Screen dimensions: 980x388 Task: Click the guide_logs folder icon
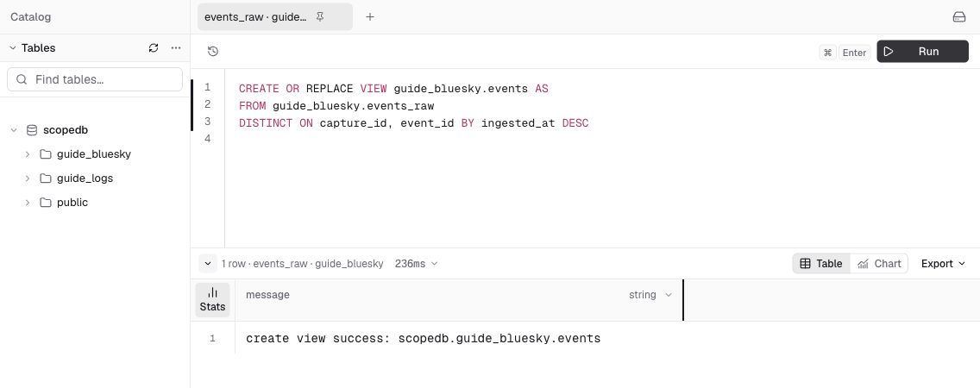point(46,178)
